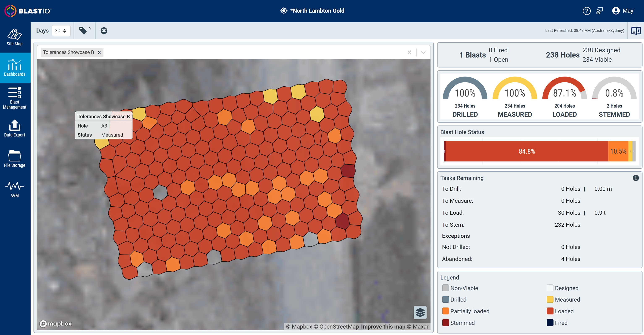Image resolution: width=644 pixels, height=335 pixels.
Task: Open the Data Export panel
Action: (14, 129)
